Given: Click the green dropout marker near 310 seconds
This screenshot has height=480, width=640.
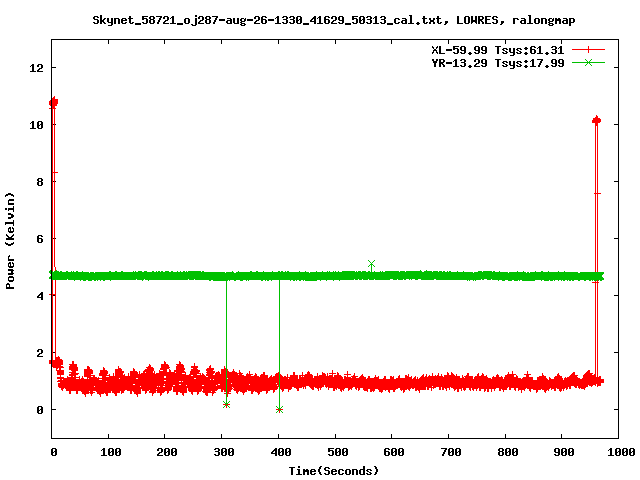Looking at the screenshot, I should point(227,404).
